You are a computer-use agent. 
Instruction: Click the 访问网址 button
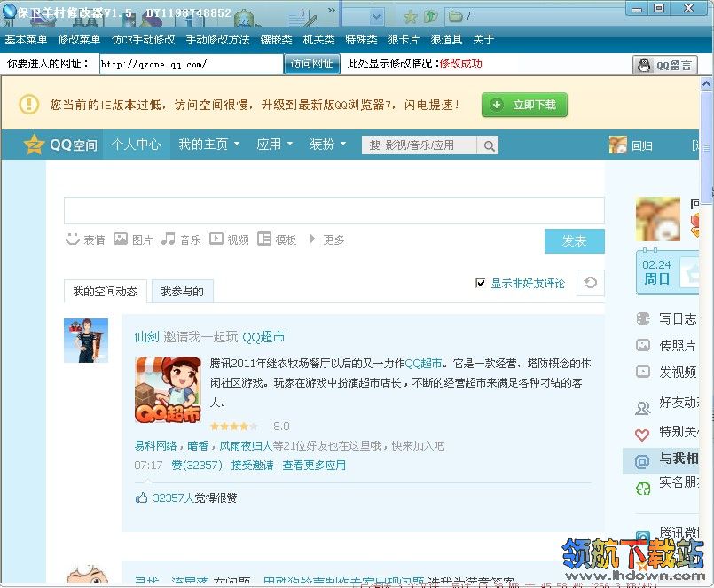click(x=312, y=64)
